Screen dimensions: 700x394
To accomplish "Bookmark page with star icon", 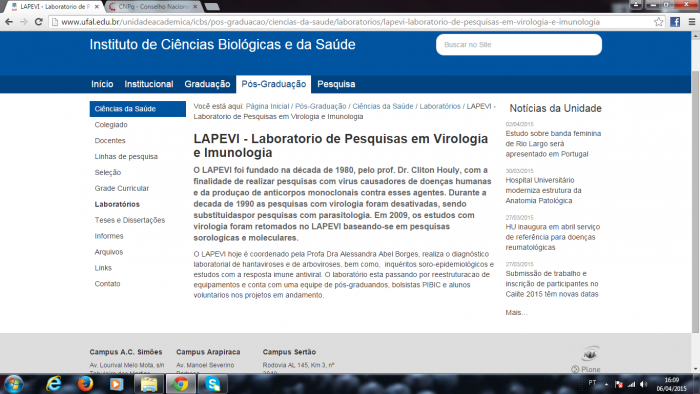I will coord(658,22).
